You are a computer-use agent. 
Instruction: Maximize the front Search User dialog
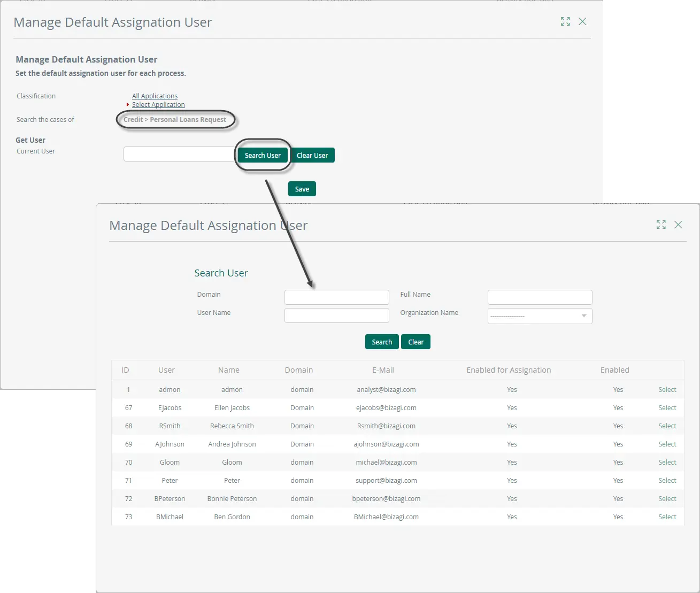(x=661, y=225)
